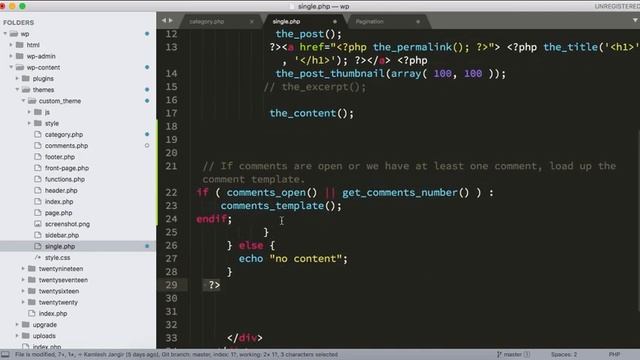Viewport: 640px width, 360px height.
Task: Open screenshot.png image file
Action: pyautogui.click(x=67, y=224)
